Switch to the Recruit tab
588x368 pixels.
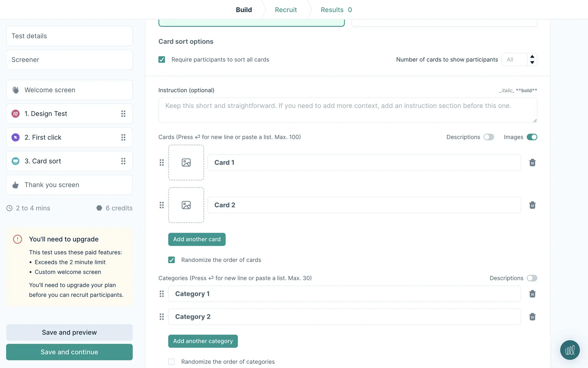[286, 10]
